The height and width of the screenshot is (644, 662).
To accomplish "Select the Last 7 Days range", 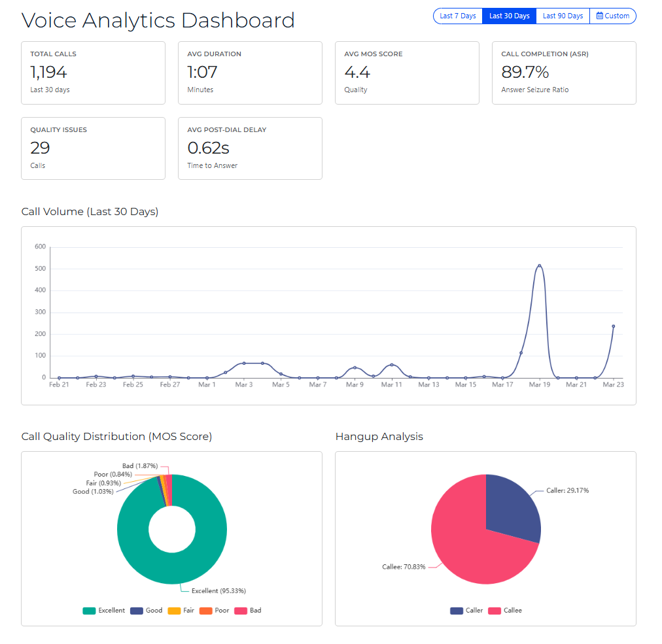I will pos(458,16).
